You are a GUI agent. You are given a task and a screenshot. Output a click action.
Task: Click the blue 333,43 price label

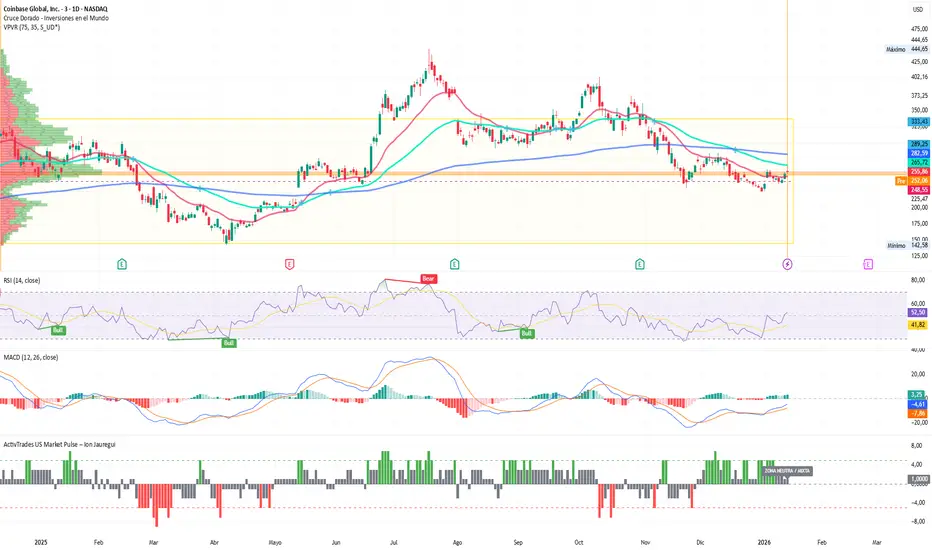919,121
